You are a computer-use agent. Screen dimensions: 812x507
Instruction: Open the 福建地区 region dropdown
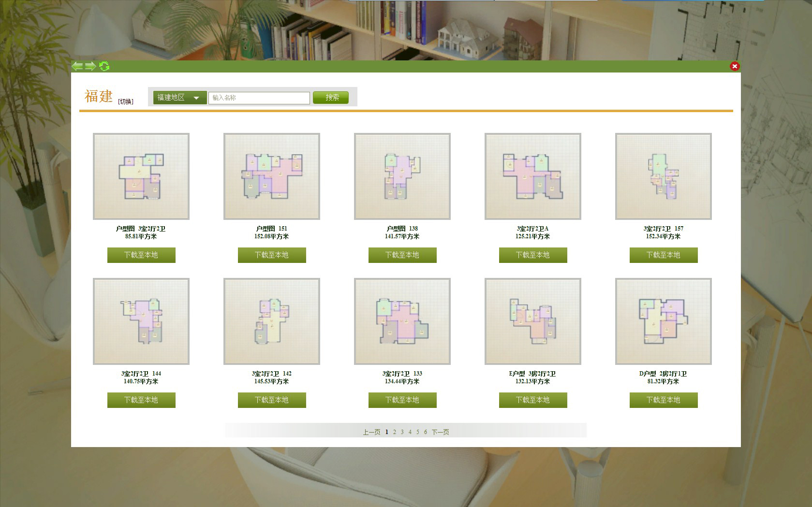[179, 98]
